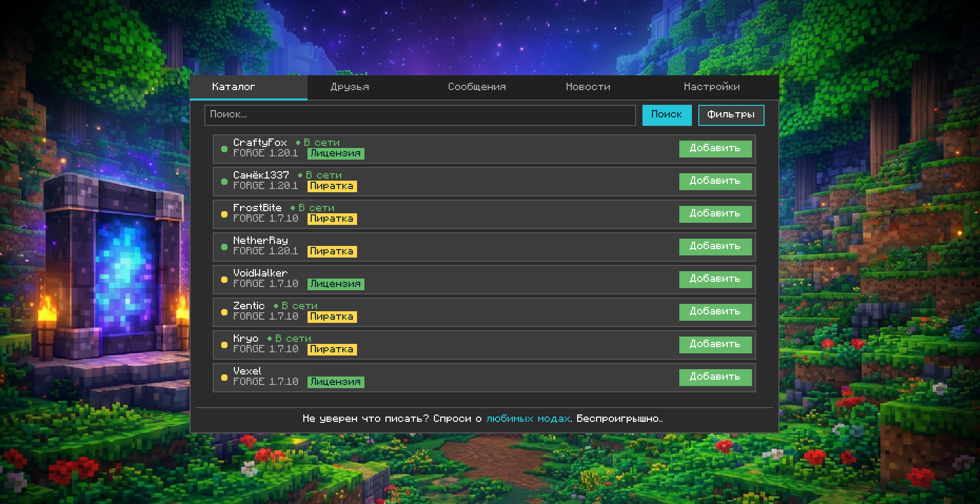
Task: Add CraftyFox with the Добавить button
Action: [715, 149]
